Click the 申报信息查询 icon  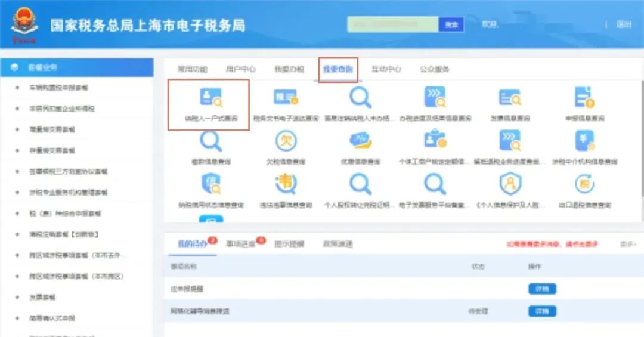[584, 97]
